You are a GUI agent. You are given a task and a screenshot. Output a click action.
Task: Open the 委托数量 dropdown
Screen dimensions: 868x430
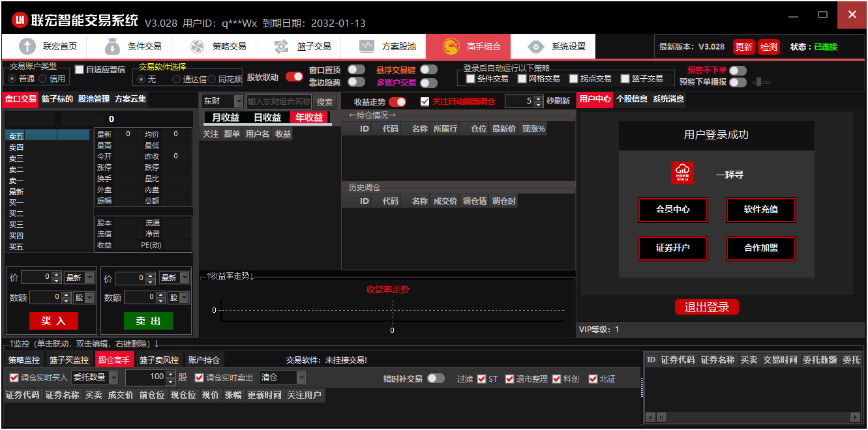pos(113,377)
